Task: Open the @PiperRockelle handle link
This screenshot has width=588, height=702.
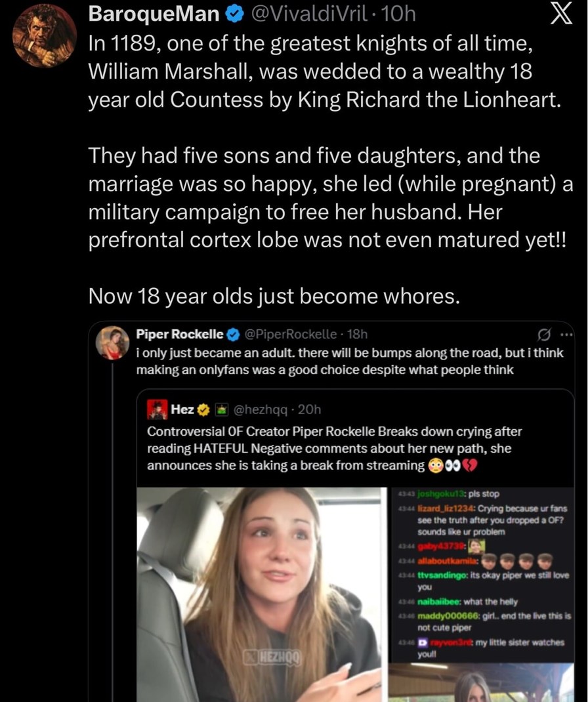Action: pos(291,335)
